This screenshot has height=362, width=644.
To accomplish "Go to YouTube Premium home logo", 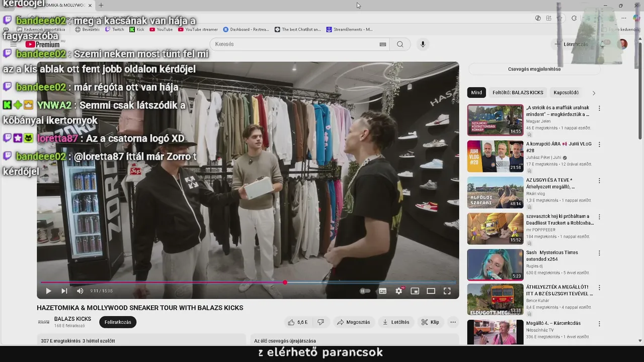I will point(43,44).
